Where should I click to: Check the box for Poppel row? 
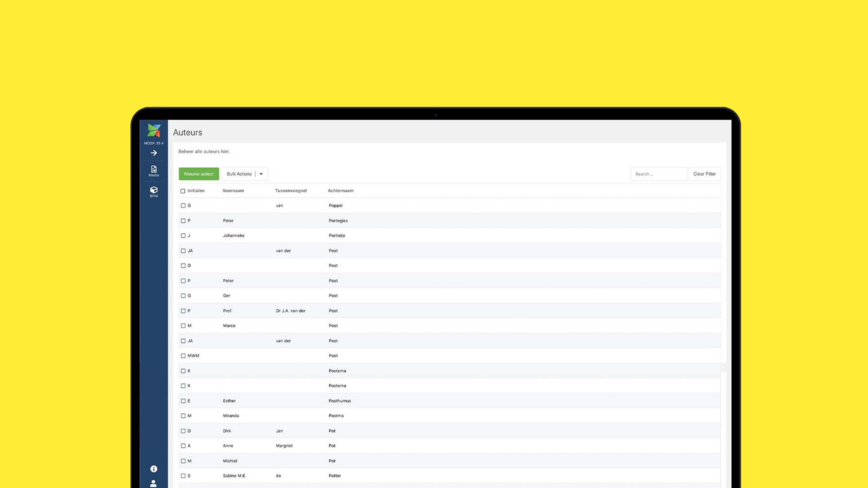point(183,205)
